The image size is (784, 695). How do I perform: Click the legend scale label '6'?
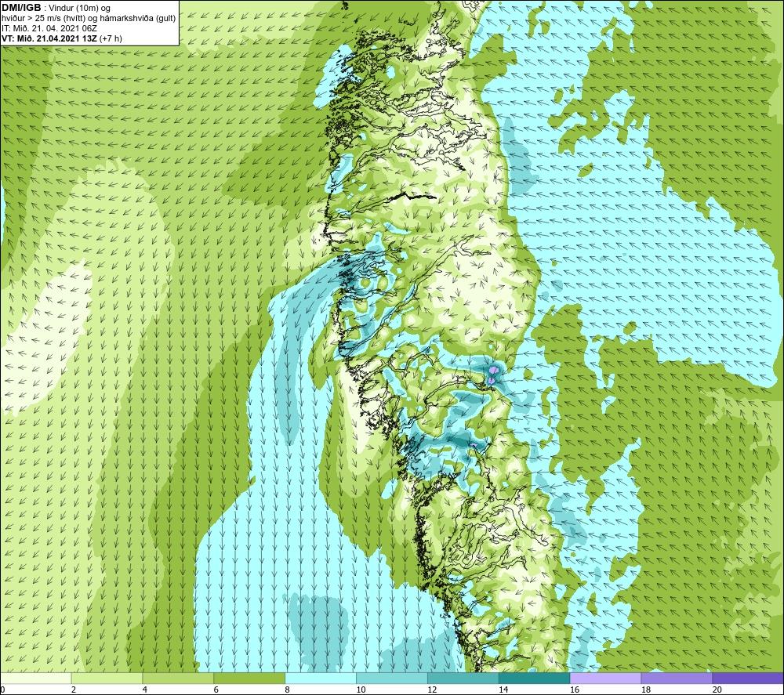click(216, 690)
